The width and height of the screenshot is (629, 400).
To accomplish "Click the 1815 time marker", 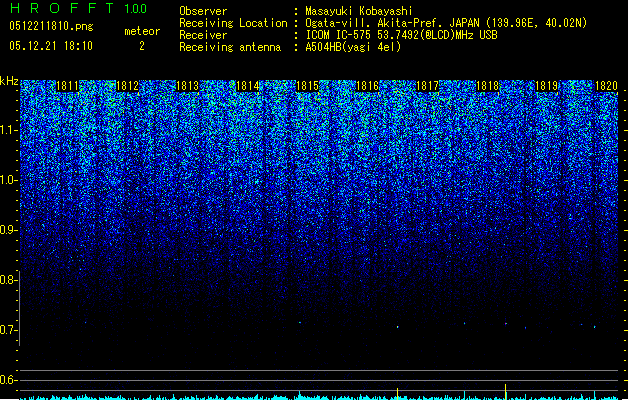I will tap(307, 86).
